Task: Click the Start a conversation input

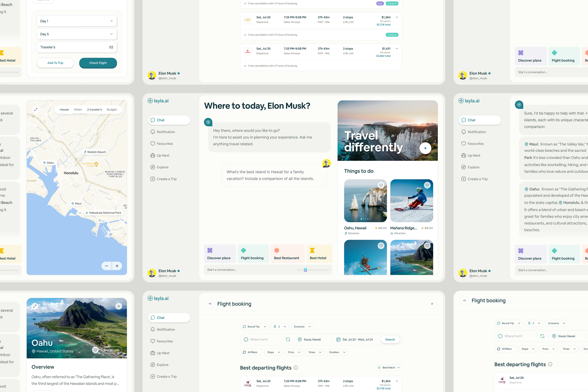Action: point(250,270)
